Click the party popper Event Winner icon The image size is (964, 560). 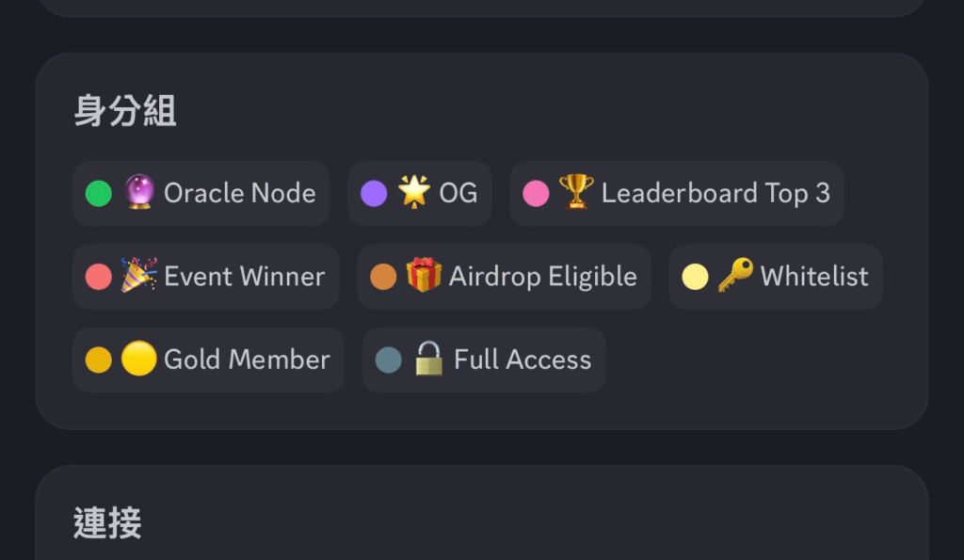coord(139,276)
